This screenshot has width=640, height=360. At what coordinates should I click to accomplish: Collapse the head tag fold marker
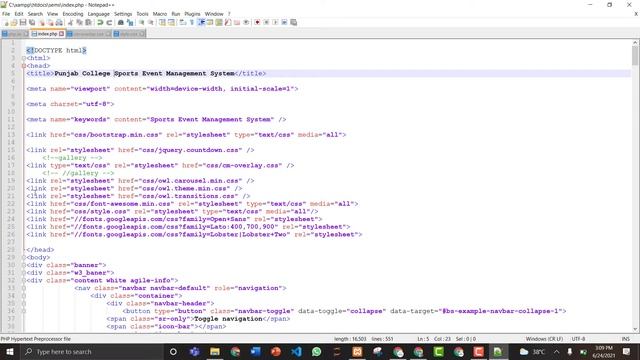click(x=24, y=66)
